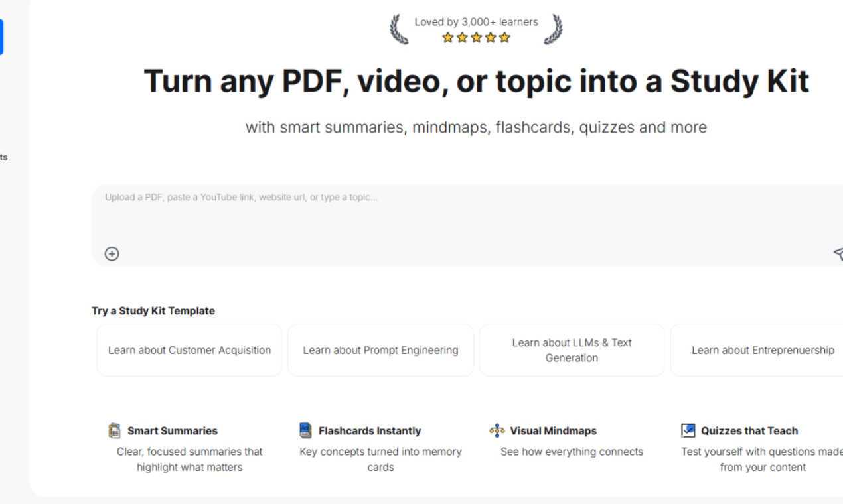This screenshot has height=504, width=843.
Task: Click the partially visible sidebar label on the left
Action: 4,157
